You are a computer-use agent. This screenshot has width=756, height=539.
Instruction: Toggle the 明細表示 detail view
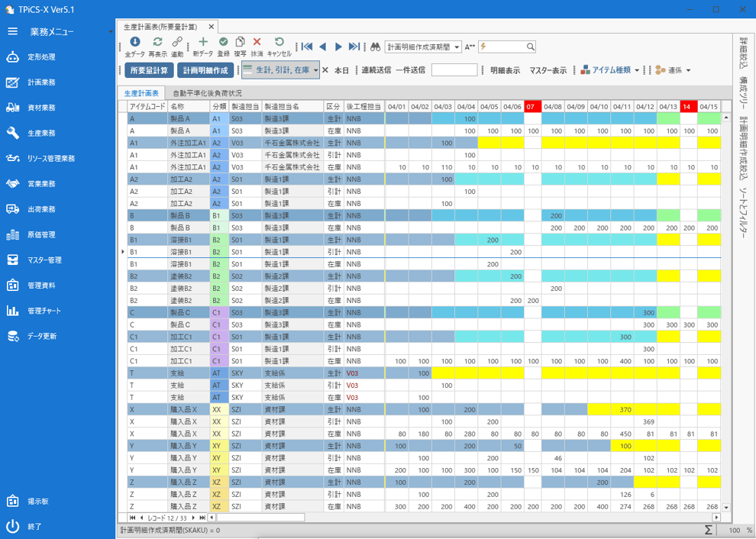[505, 70]
